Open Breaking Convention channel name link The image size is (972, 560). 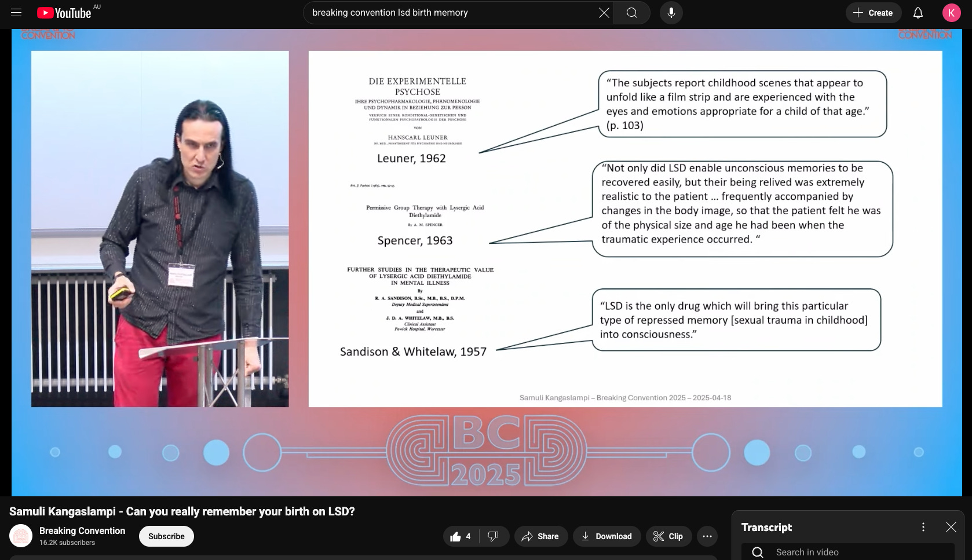pos(82,530)
